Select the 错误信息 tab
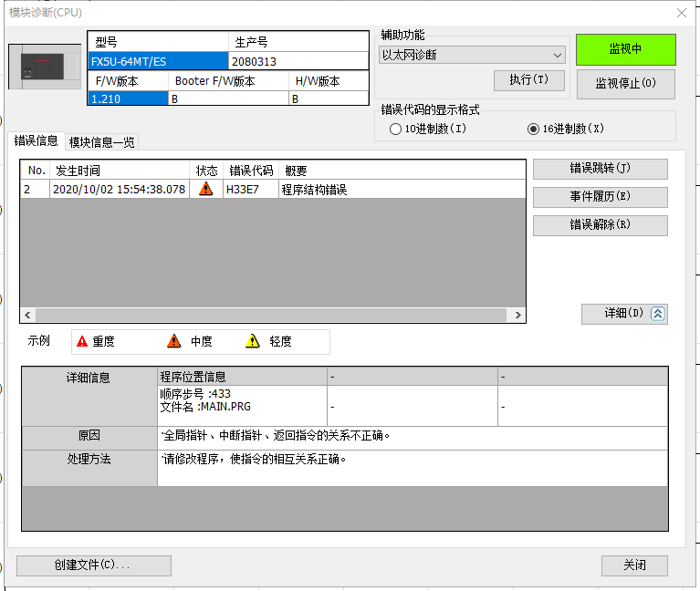700x591 pixels. click(x=37, y=141)
